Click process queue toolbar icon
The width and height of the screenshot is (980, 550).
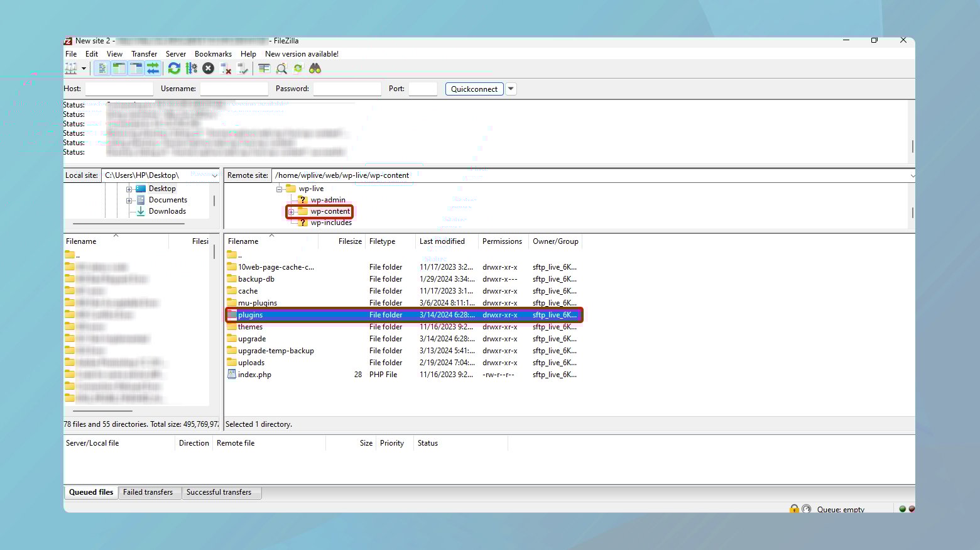pyautogui.click(x=192, y=69)
